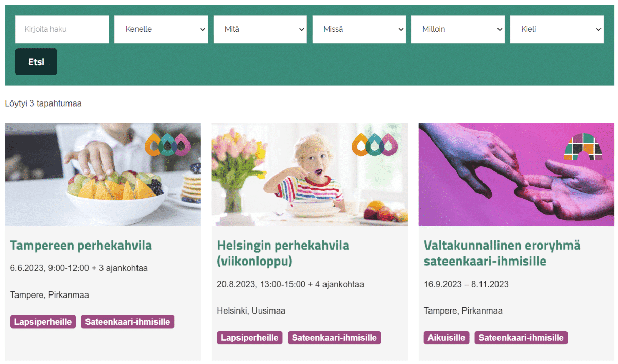Viewport: 618px width, 364px height.
Task: Click the droplet logo on Tampereen perhekahvila image
Action: click(168, 145)
